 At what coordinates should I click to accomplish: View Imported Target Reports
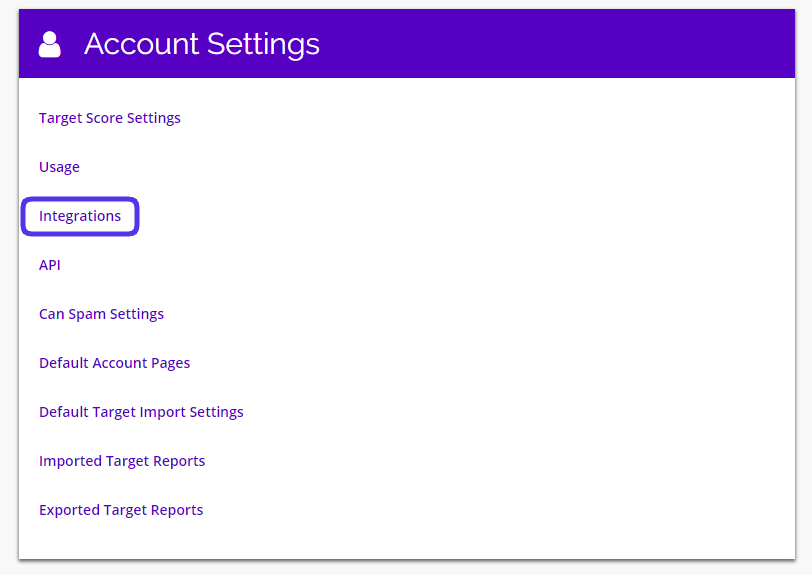point(122,461)
